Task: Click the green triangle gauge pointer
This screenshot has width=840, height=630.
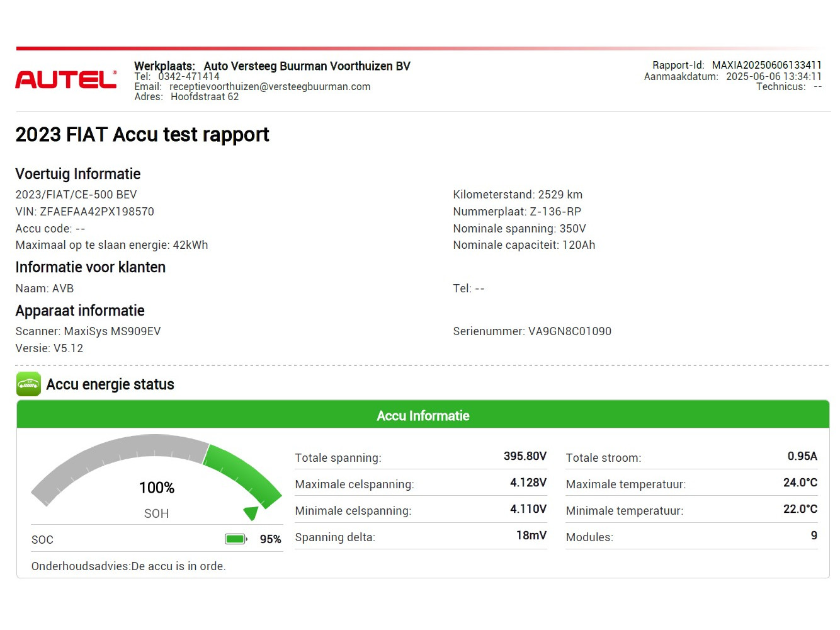Action: [251, 513]
